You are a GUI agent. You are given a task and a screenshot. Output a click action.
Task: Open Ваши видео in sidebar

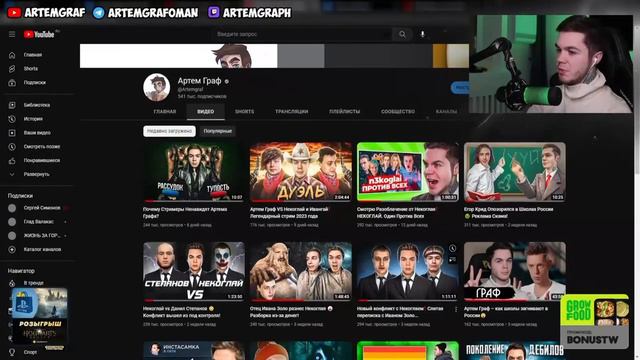tap(38, 133)
